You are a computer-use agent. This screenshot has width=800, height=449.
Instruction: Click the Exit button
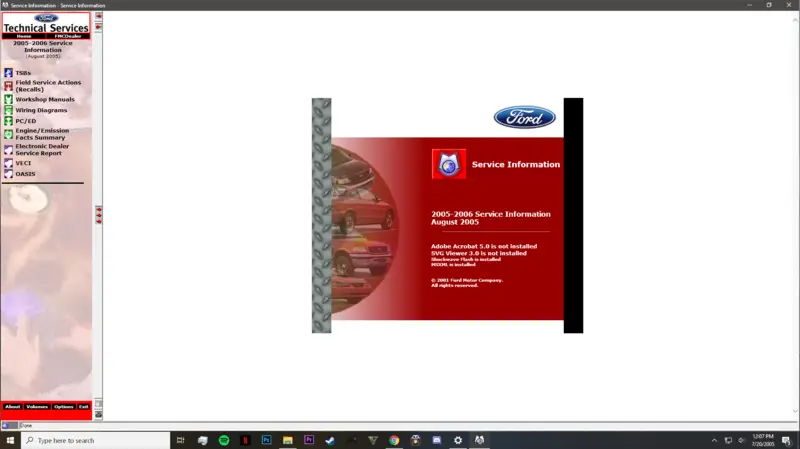pos(84,407)
